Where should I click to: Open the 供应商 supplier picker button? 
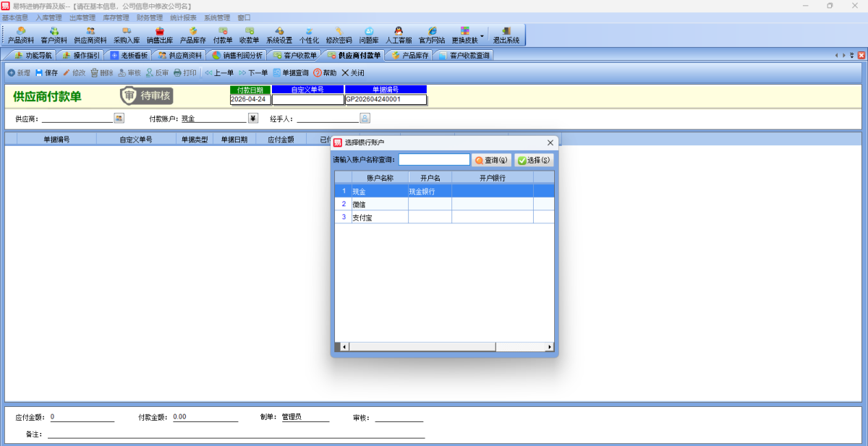pos(119,118)
